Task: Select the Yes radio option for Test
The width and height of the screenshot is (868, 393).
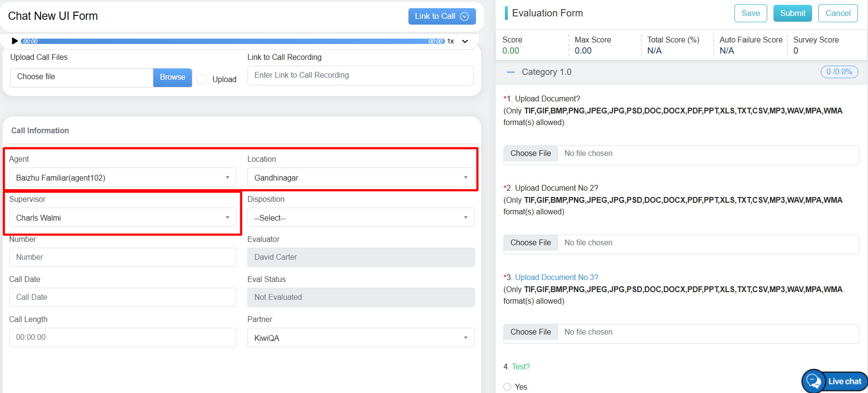Action: (x=507, y=387)
